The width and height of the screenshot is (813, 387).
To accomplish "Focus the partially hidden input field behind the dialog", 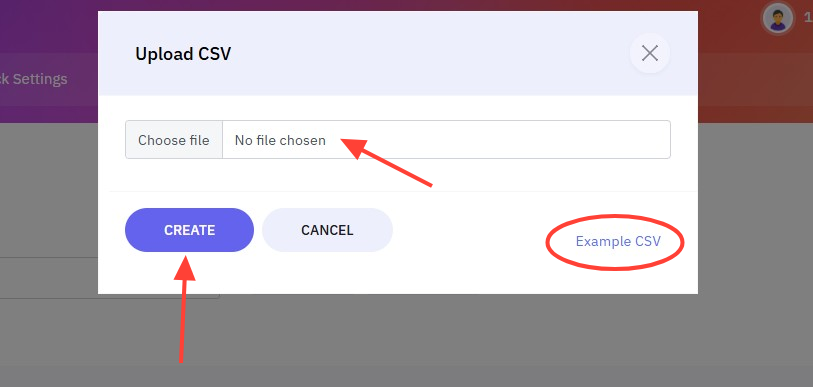I will point(49,278).
